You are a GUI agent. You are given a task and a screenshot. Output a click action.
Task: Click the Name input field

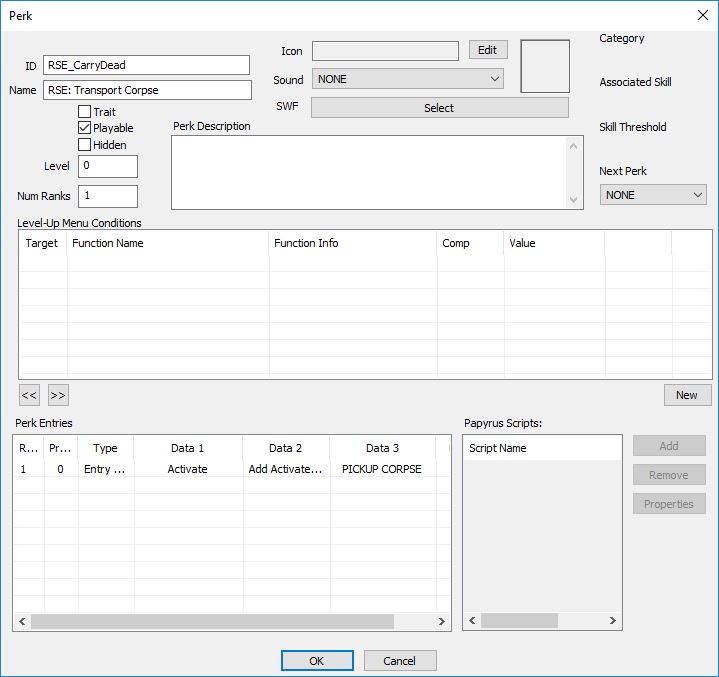point(147,90)
